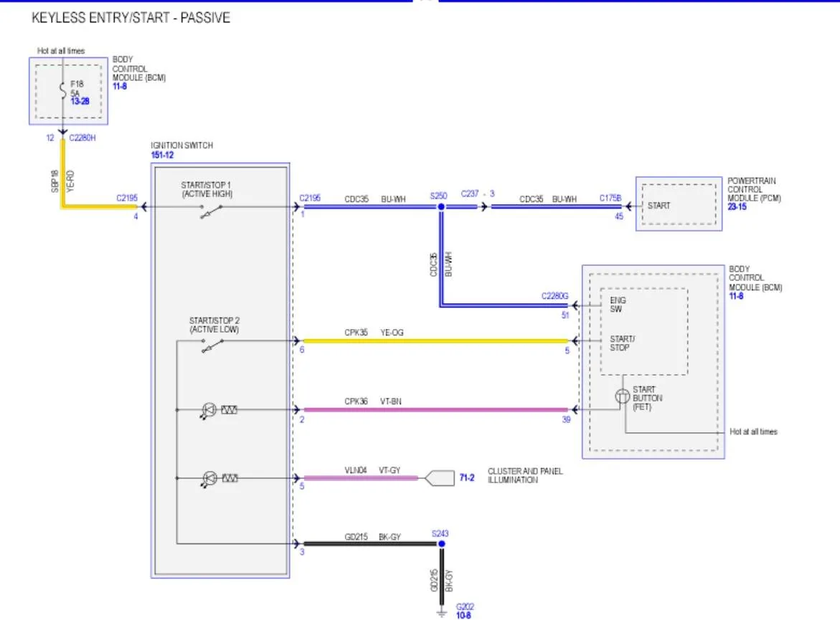The image size is (840, 620).
Task: Click pin number 39 on the CPK36 wire
Action: click(566, 420)
